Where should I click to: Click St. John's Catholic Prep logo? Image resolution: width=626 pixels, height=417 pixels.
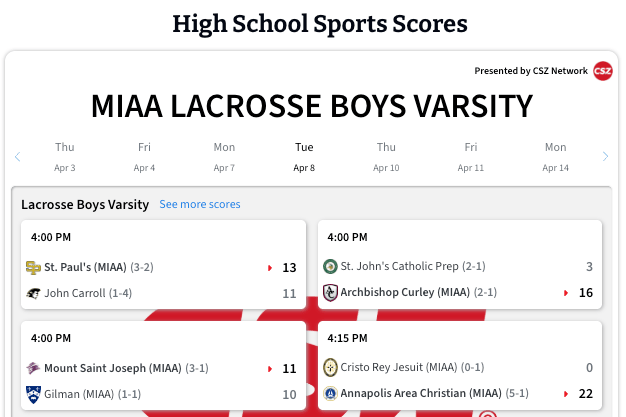click(330, 266)
